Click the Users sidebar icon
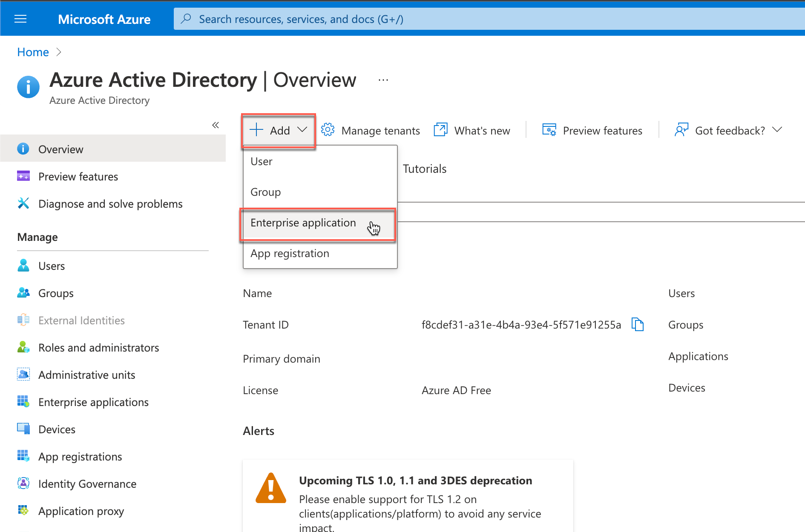The image size is (805, 532). click(23, 265)
